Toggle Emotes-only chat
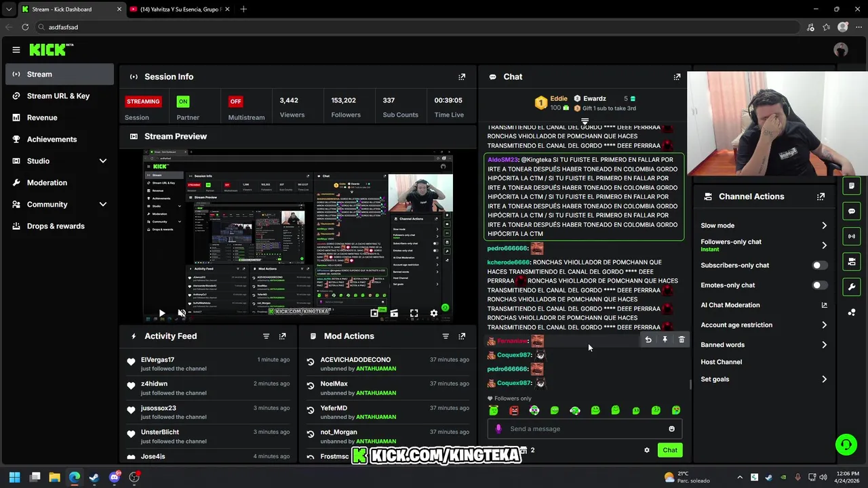868x488 pixels. click(x=819, y=285)
